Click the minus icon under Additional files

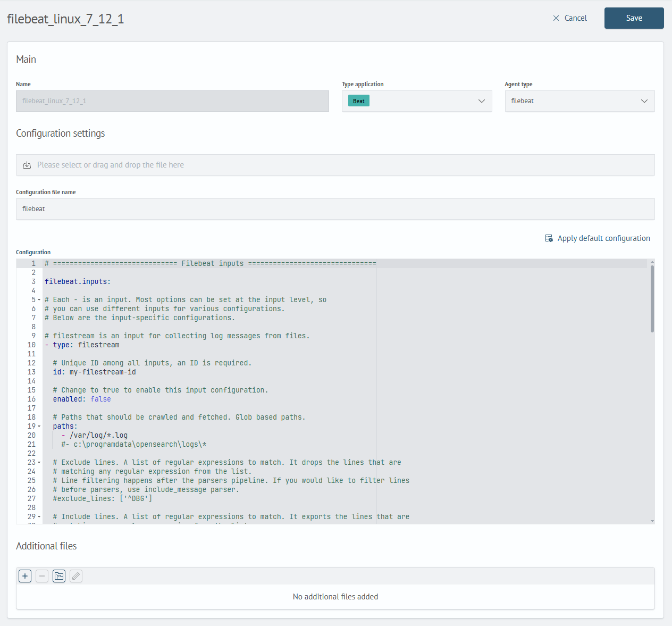pyautogui.click(x=42, y=576)
